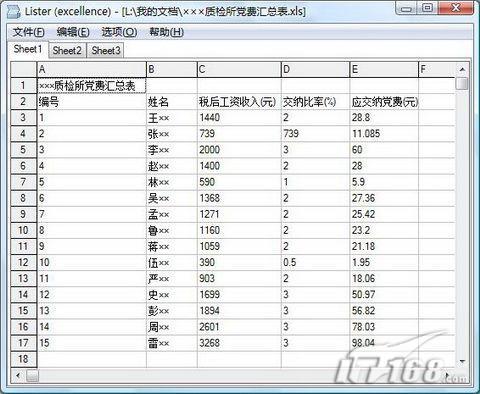Viewport: 480px width, 394px height.
Task: Click party fee cell 78.03
Action: point(384,327)
